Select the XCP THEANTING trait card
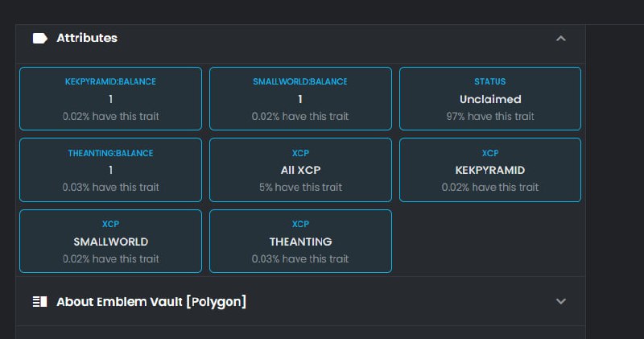 click(300, 242)
